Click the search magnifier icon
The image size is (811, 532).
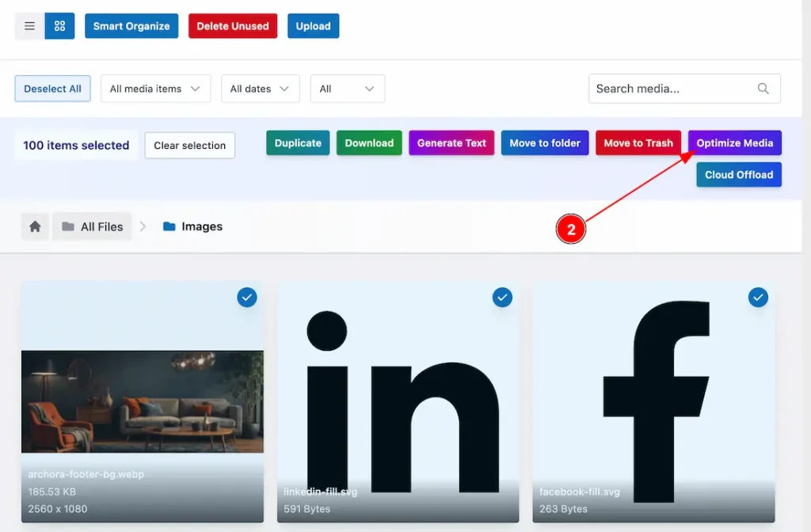pyautogui.click(x=763, y=89)
